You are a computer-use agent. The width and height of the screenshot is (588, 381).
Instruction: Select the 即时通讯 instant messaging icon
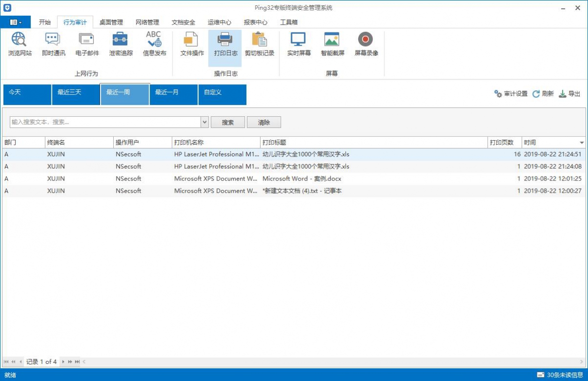click(x=53, y=44)
